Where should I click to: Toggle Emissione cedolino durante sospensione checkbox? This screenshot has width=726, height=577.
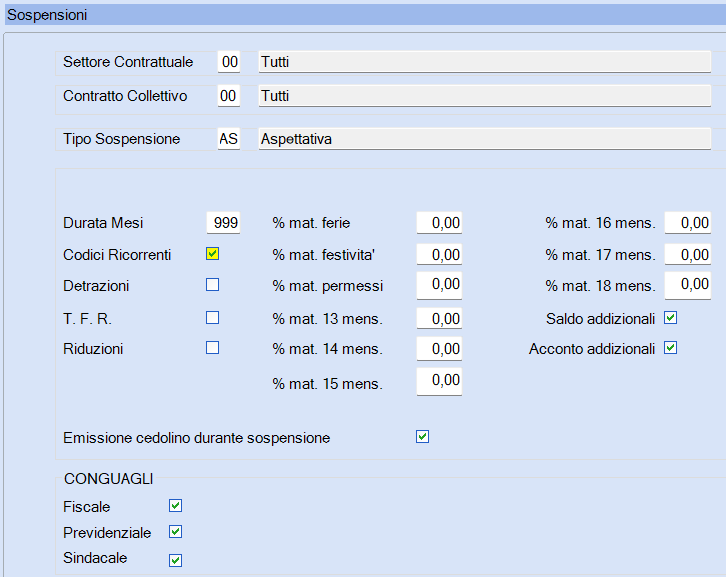422,437
